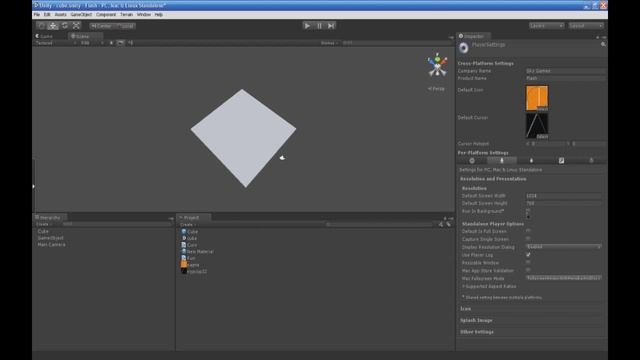The width and height of the screenshot is (640, 360).
Task: Select the lowercase cube scene asset
Action: coord(189,238)
